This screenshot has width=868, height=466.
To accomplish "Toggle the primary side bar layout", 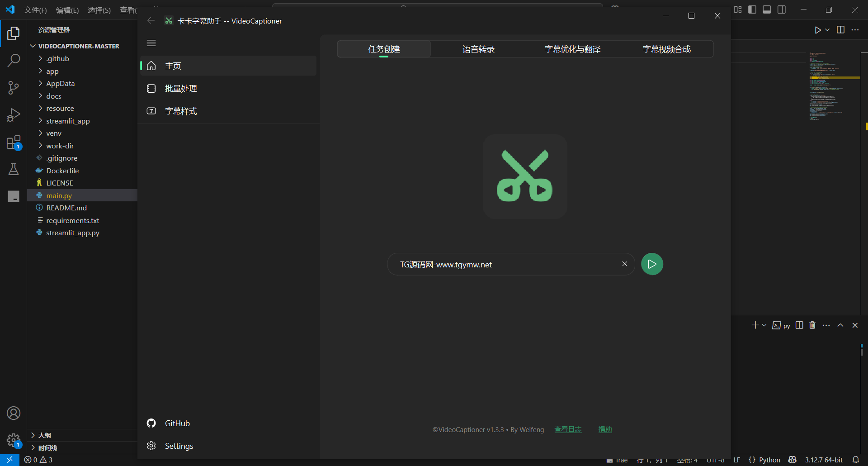I will pos(752,10).
